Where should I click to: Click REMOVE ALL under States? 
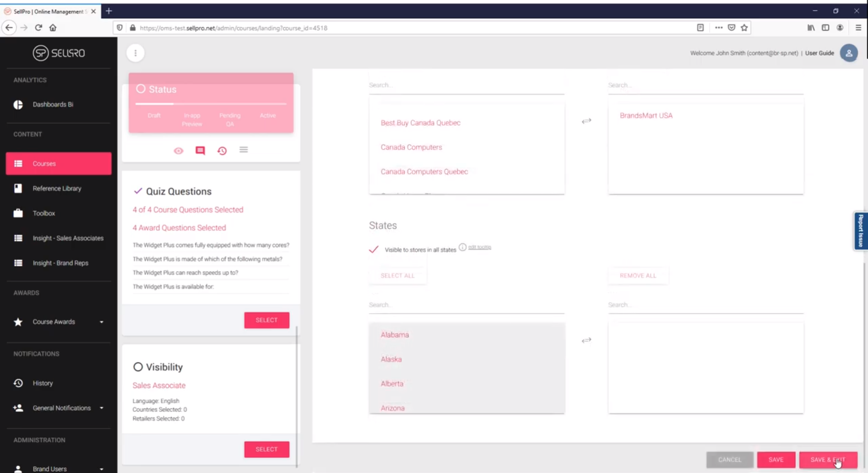(638, 275)
